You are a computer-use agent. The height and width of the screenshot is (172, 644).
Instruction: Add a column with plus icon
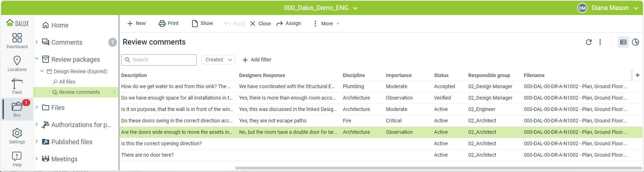click(638, 75)
